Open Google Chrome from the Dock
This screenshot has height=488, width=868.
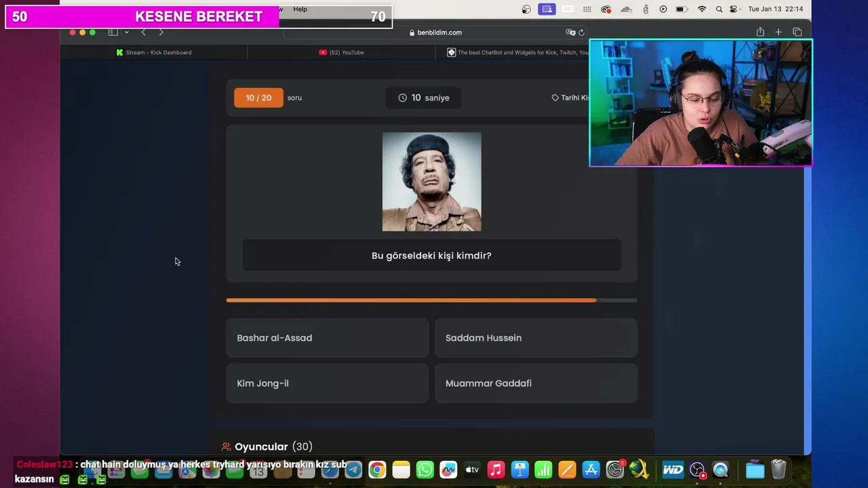coord(377,470)
